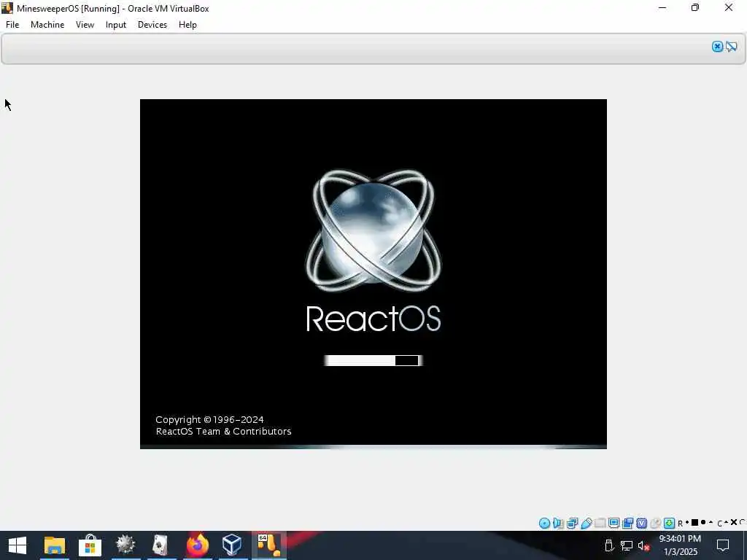Click the "Copyright © 1996-2024" text

[x=209, y=419]
